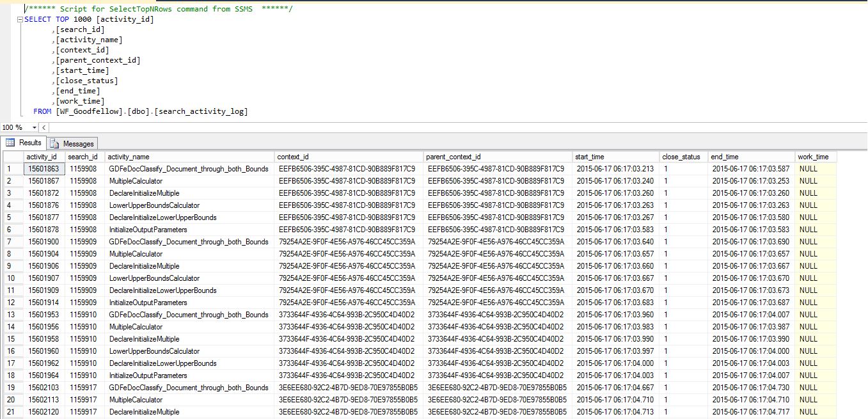Select row header number 7
The height and width of the screenshot is (419, 868).
pyautogui.click(x=13, y=242)
